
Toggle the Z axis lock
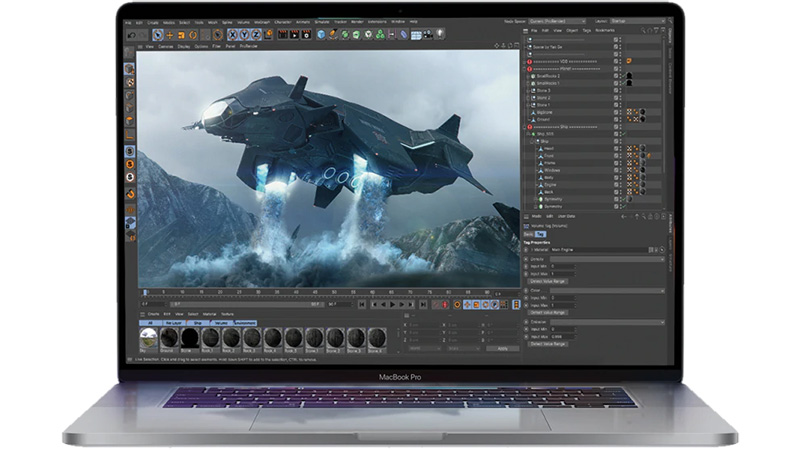click(256, 35)
